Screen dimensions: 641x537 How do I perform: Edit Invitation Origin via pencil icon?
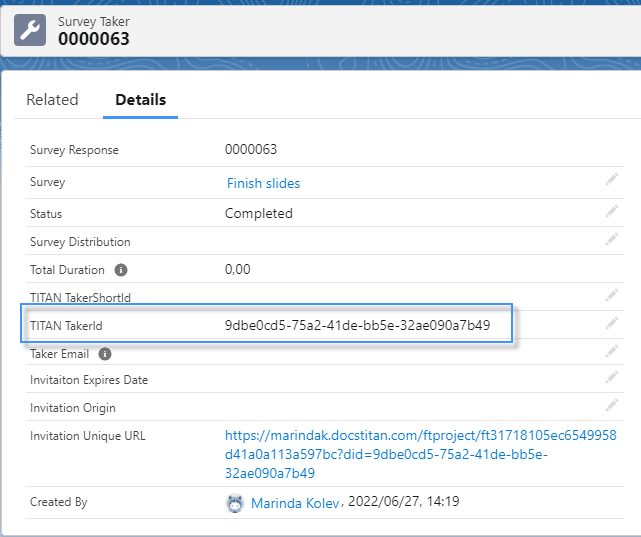[612, 405]
